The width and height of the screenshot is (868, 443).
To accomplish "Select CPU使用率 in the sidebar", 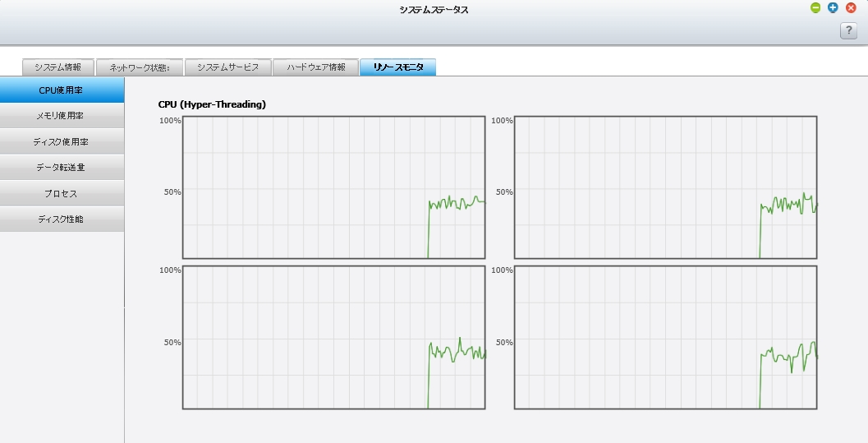I will tap(62, 90).
